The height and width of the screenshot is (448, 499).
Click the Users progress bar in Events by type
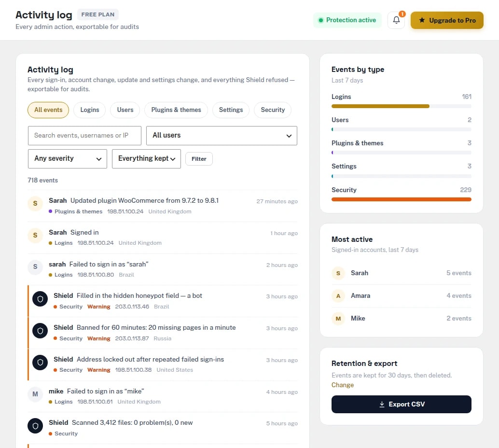pyautogui.click(x=402, y=129)
